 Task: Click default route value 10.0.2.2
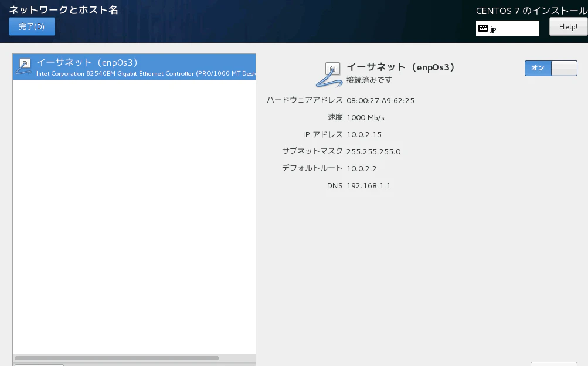pyautogui.click(x=361, y=169)
